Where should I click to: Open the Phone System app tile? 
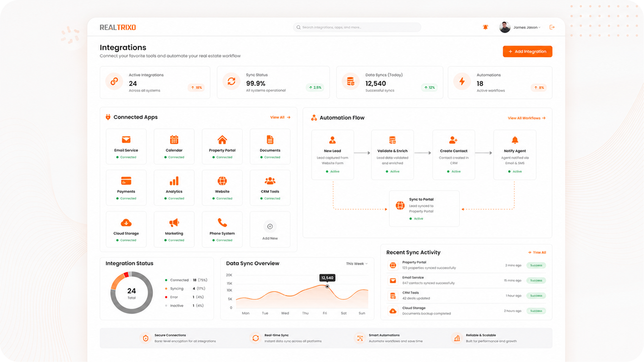pos(222,230)
